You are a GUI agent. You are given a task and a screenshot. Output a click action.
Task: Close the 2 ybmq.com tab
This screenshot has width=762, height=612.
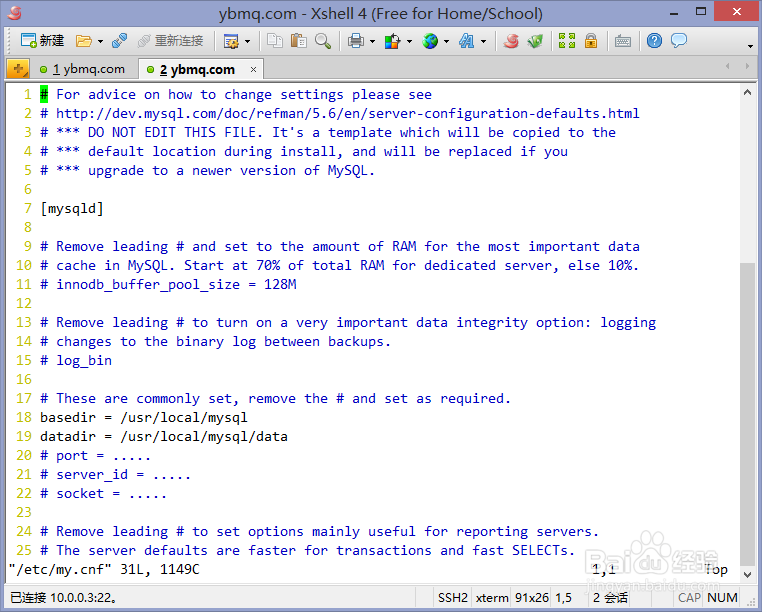253,70
